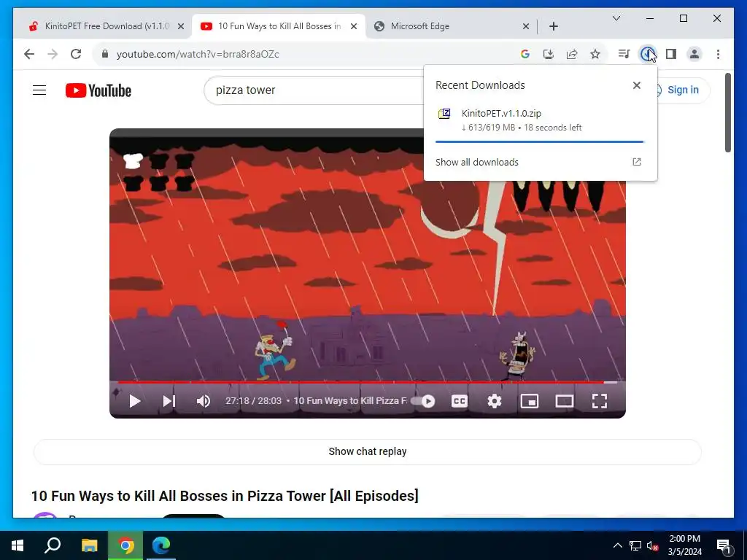Click the 10 Fun Ways to Kill Pizza chapter title
The height and width of the screenshot is (560, 747).
point(350,401)
